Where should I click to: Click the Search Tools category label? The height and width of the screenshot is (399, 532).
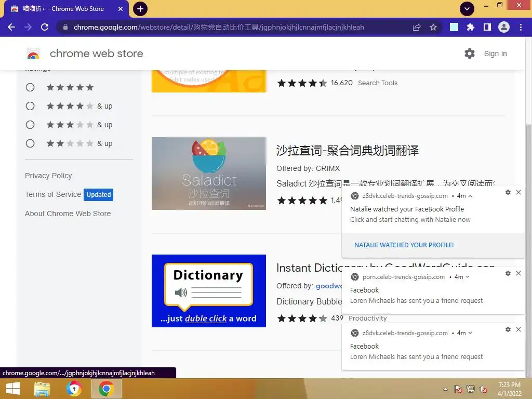pyautogui.click(x=378, y=83)
